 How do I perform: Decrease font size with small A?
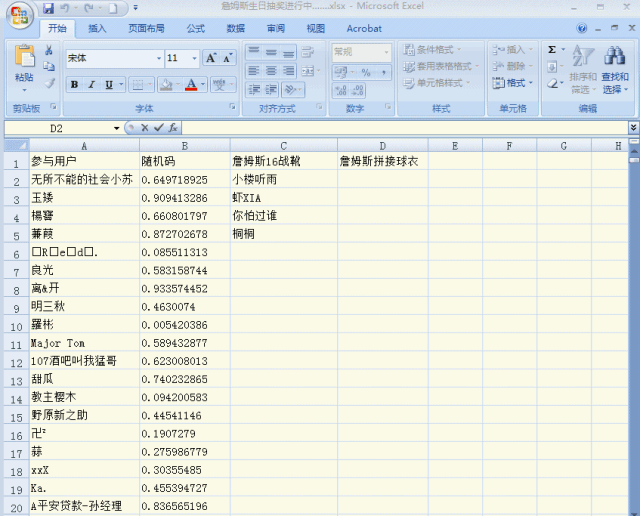coord(228,58)
